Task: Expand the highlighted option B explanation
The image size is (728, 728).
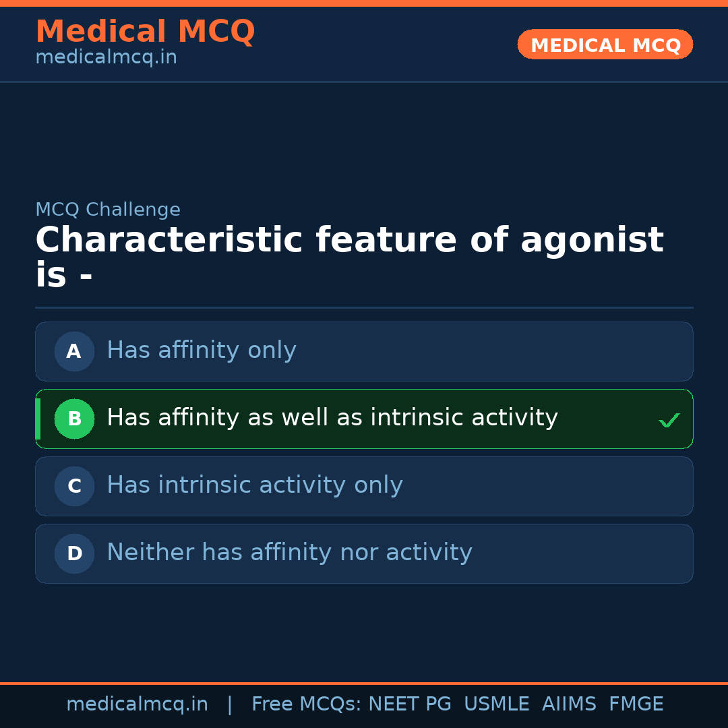Action: pyautogui.click(x=364, y=419)
